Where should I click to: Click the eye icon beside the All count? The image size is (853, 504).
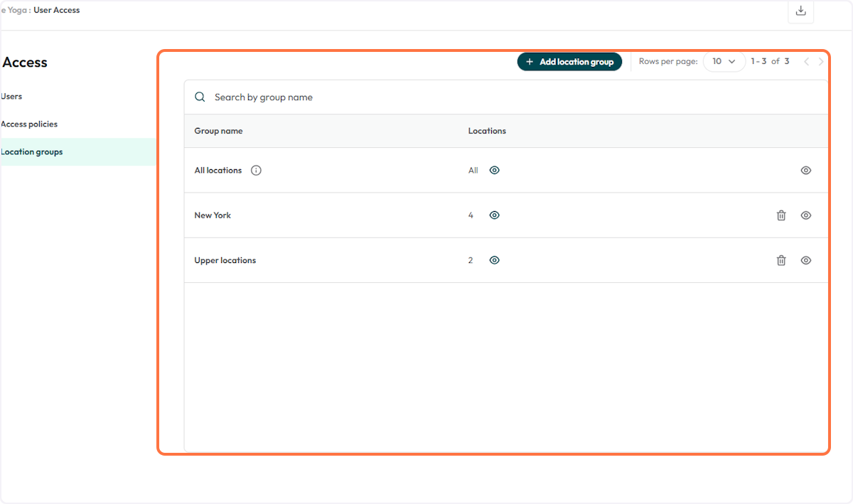(x=494, y=170)
